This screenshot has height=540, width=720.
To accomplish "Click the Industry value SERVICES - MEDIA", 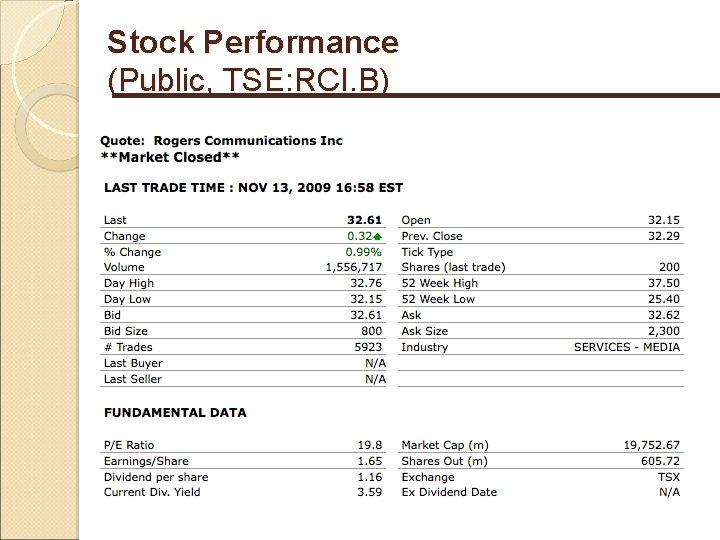I will coord(627,347).
